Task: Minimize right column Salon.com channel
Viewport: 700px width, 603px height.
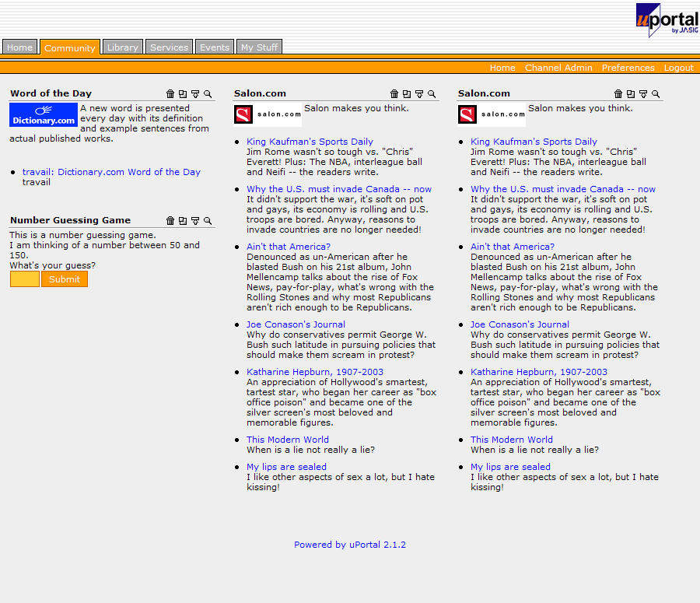Action: (x=643, y=94)
